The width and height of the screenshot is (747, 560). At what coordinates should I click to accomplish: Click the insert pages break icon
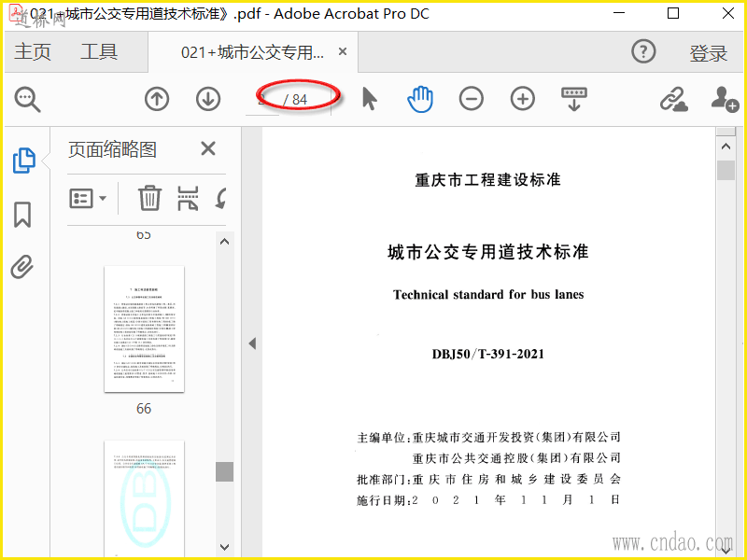188,198
